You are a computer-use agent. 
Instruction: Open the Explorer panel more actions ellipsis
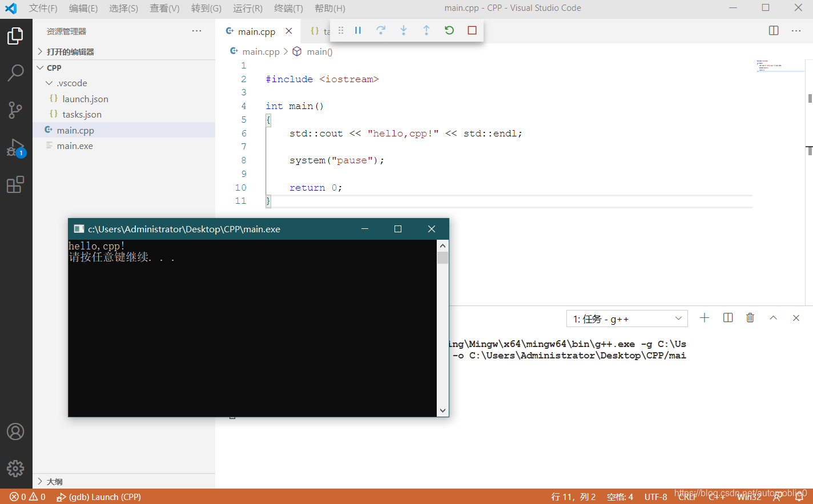197,31
